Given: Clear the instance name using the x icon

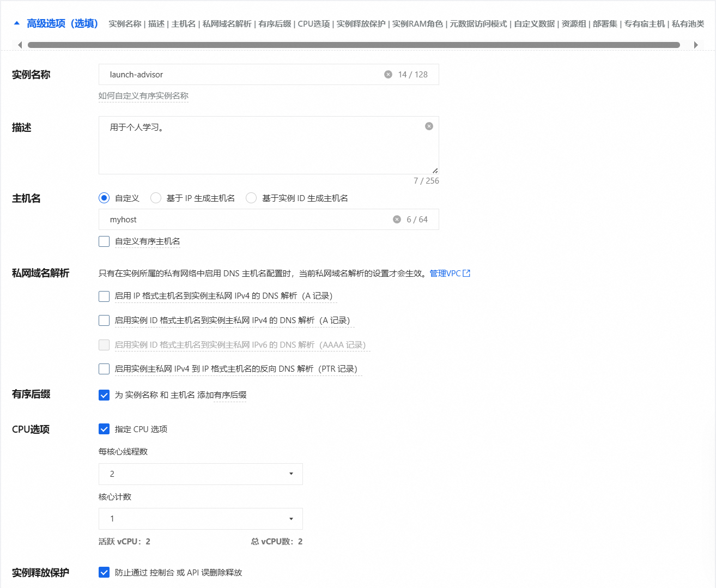Looking at the screenshot, I should 388,74.
